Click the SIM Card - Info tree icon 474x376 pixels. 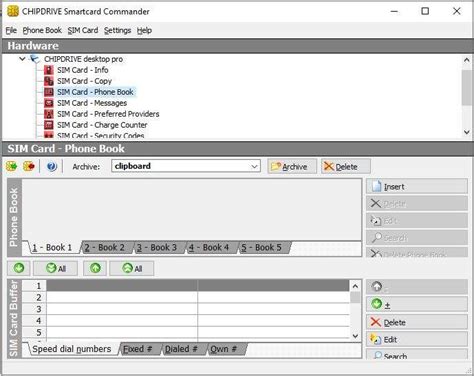point(49,70)
